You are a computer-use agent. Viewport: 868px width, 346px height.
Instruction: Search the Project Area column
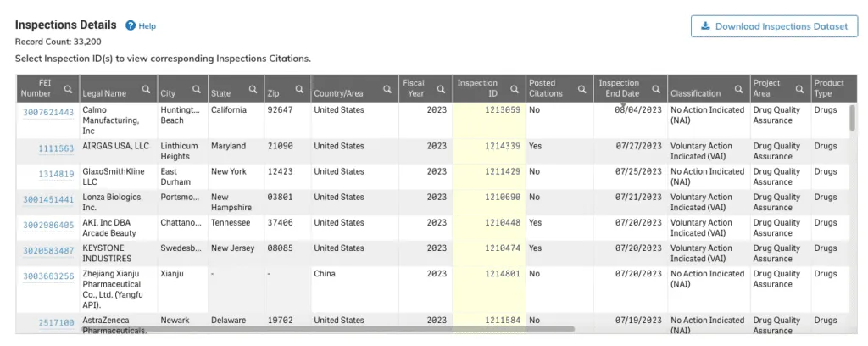799,88
